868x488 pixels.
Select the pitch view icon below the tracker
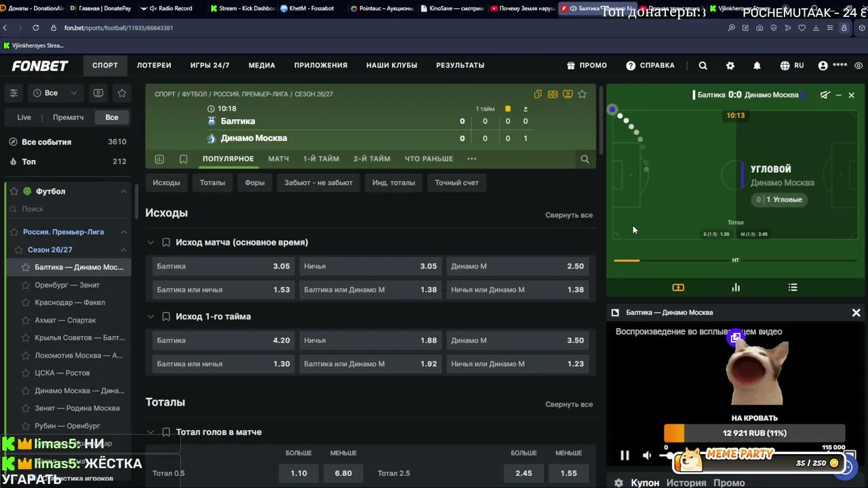pos(678,287)
